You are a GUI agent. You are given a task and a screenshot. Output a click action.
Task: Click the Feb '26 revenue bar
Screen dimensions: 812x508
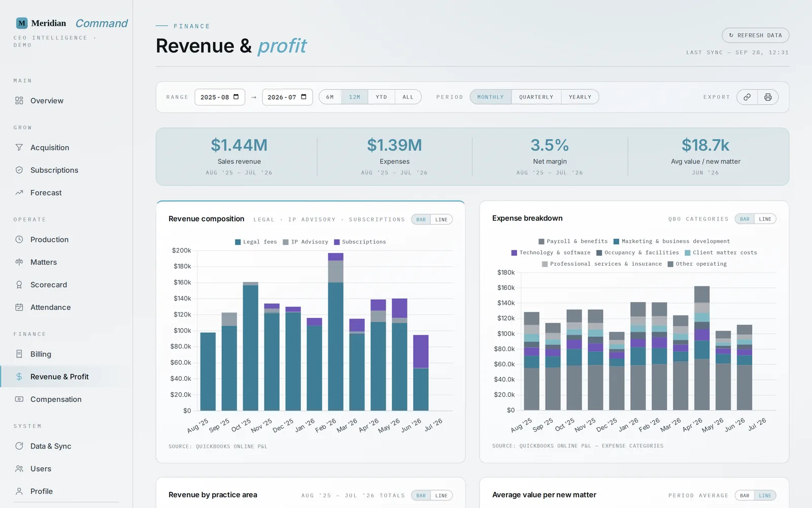pos(335,332)
